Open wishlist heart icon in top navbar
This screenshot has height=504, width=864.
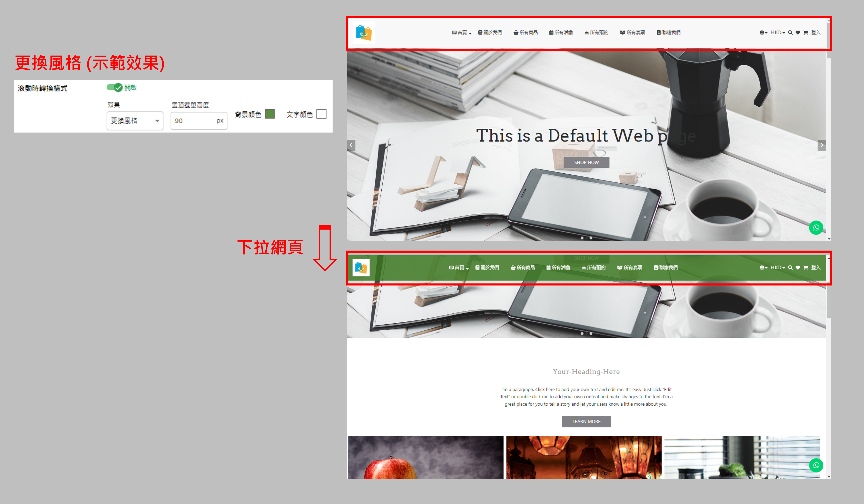[797, 32]
